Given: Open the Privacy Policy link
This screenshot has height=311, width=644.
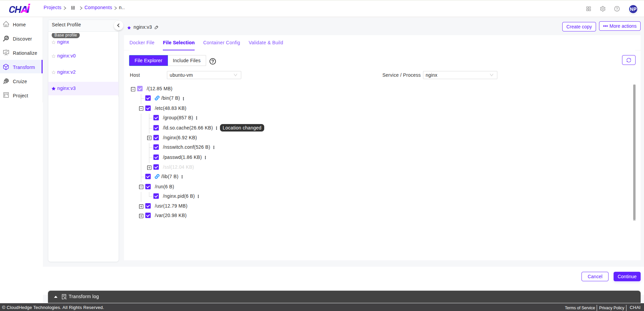Looking at the screenshot, I should point(612,308).
